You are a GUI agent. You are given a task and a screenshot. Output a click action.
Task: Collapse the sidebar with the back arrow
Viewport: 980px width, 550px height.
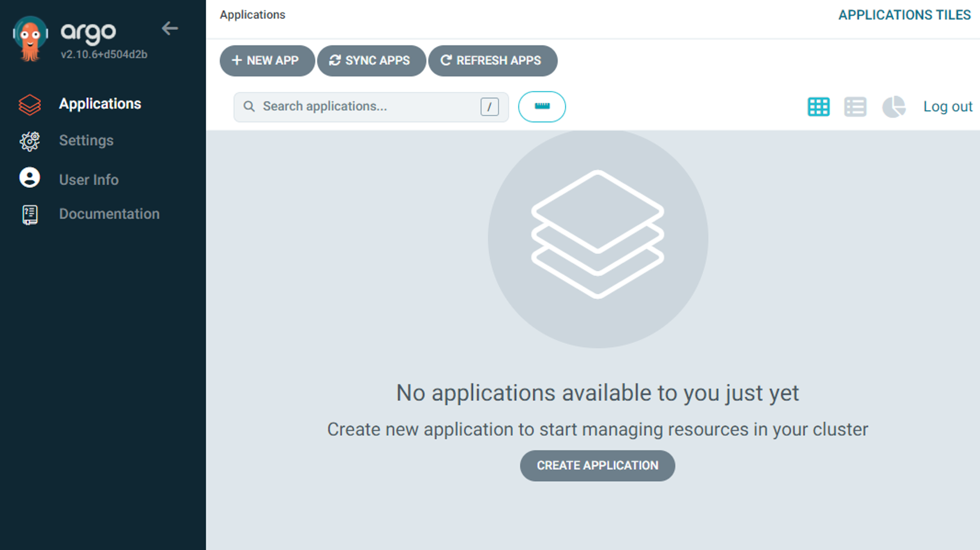click(170, 28)
